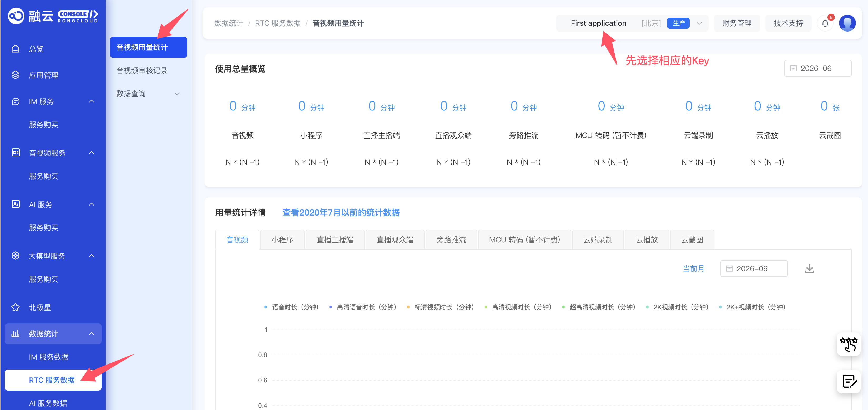Screen dimensions: 868x410
Task: Open RTC 服务数据 in sidebar
Action: click(53, 380)
